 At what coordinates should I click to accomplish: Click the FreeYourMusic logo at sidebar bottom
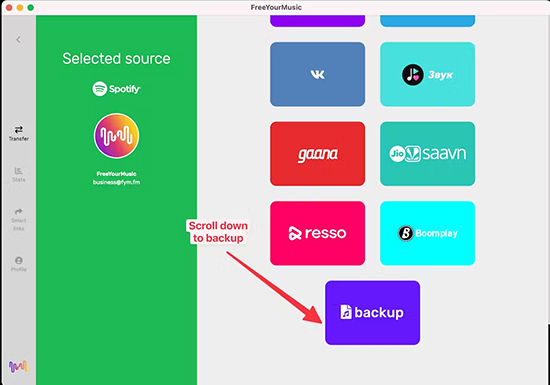[18, 367]
